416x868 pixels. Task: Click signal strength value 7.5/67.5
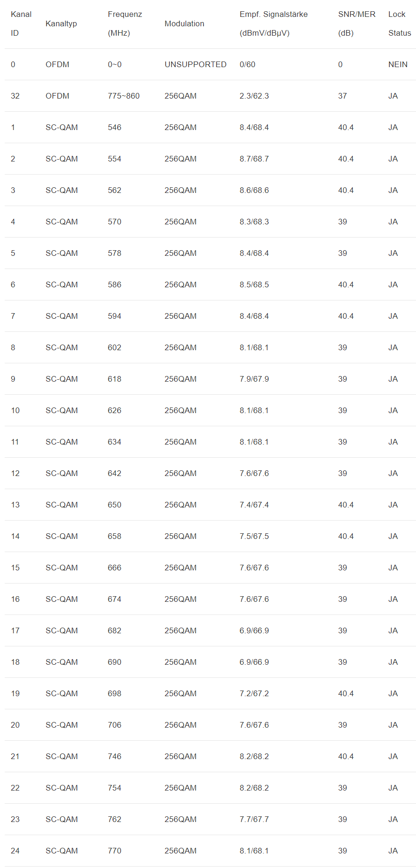[254, 536]
